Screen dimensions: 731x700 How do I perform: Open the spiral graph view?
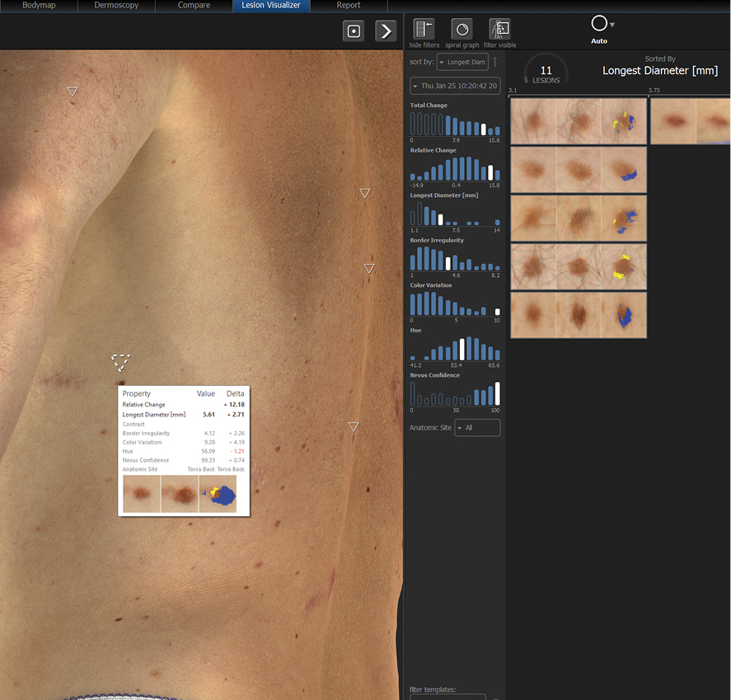click(462, 30)
